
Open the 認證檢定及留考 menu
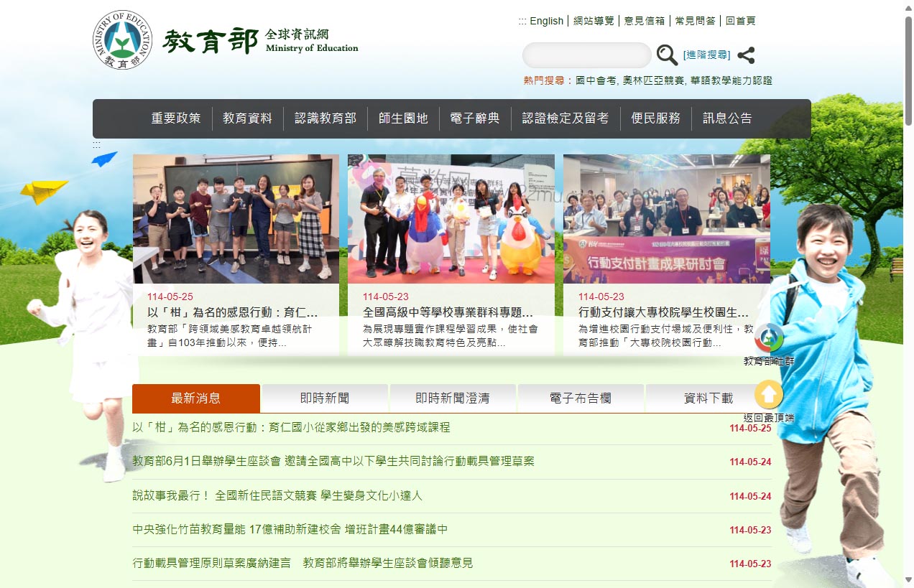[564, 118]
